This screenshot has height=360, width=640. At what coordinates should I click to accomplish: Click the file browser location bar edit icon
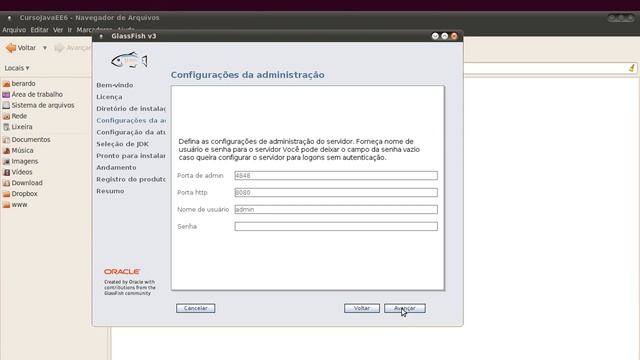click(x=632, y=68)
